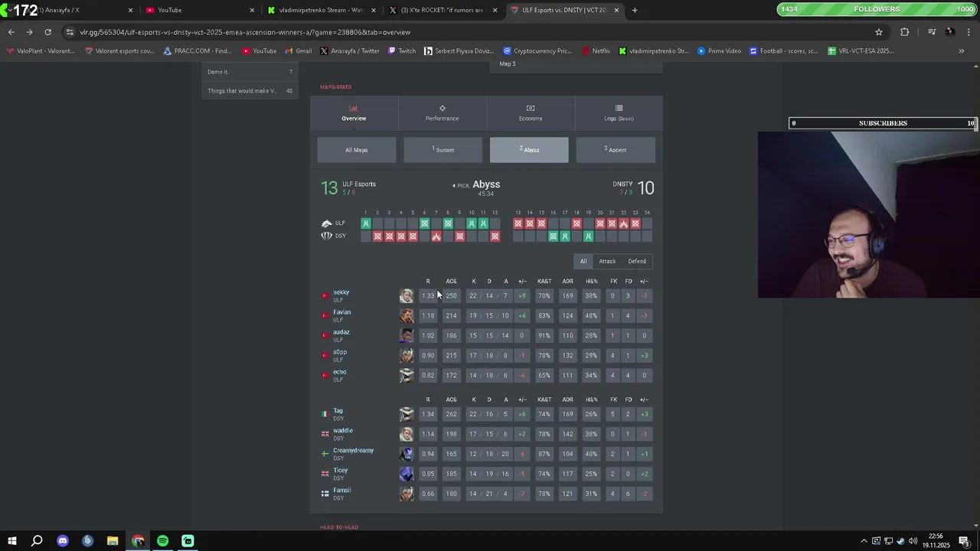This screenshot has width=980, height=551.
Task: Click Famsii's agent portrait icon
Action: pos(407,494)
